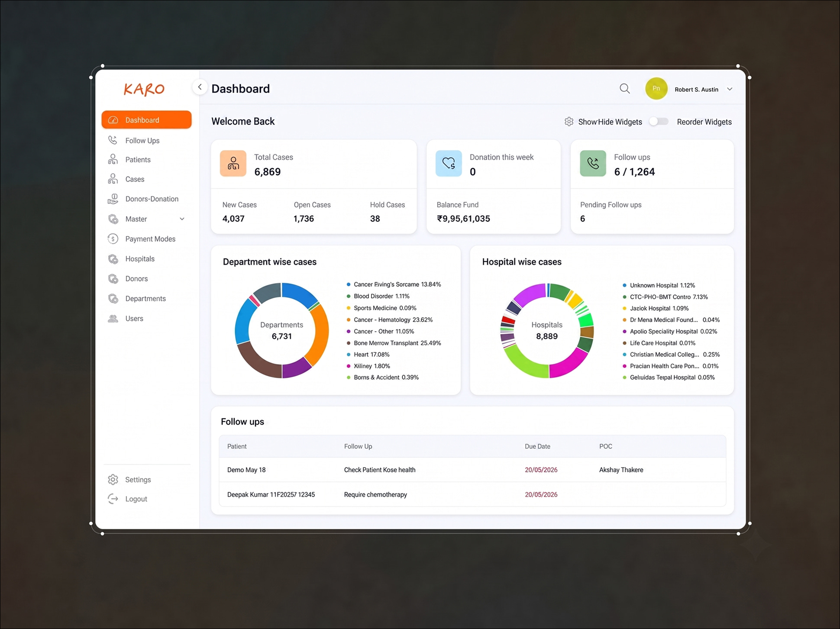
Task: Click the green Follow ups phone icon
Action: click(593, 163)
